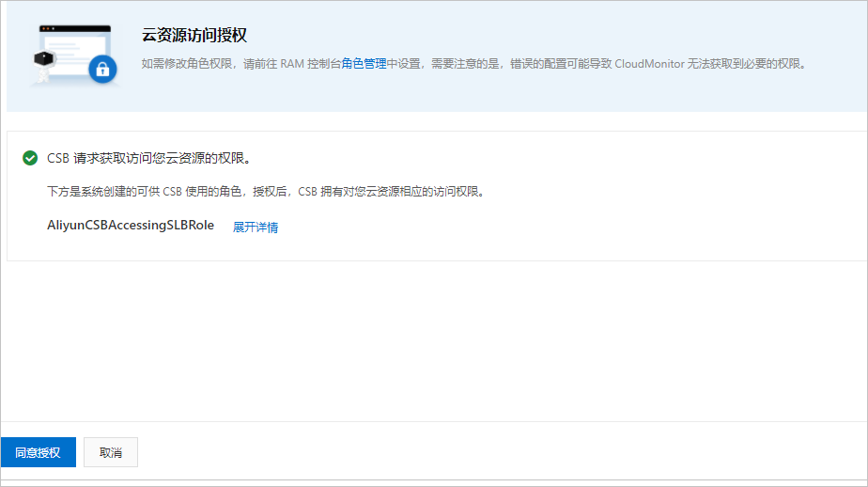Click the authorization lock illustration icon

coord(75,55)
